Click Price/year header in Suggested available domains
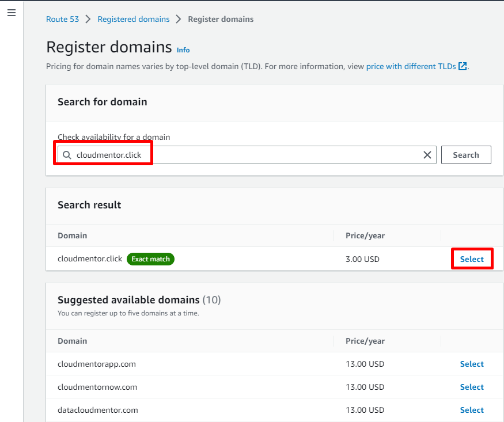The height and width of the screenshot is (422, 504). click(x=365, y=341)
